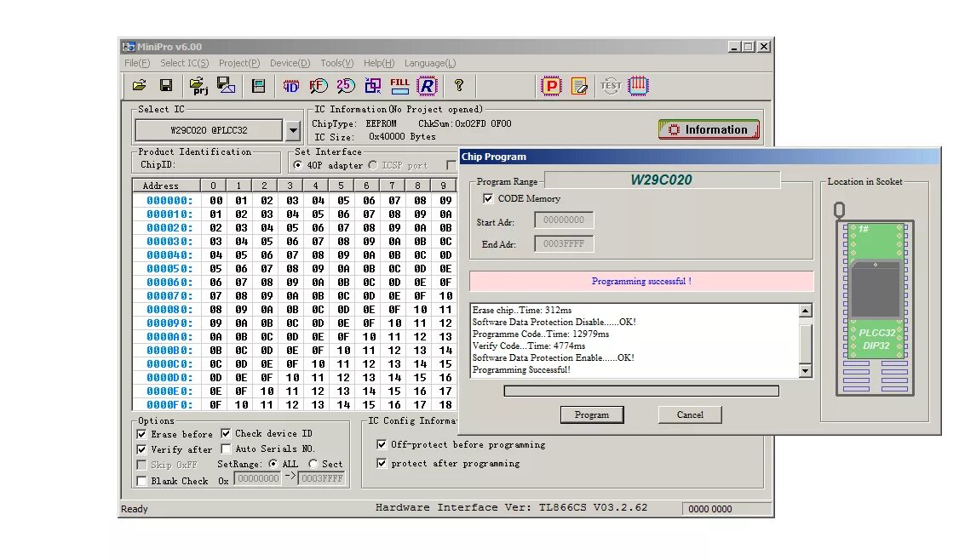Click log scrollbar down arrow
The image size is (959, 560).
click(x=806, y=370)
